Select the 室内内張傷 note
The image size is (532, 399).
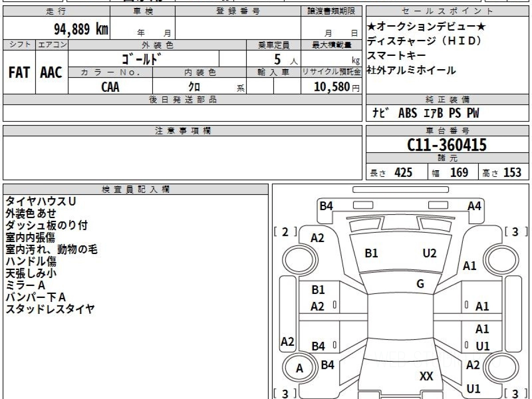[x=31, y=237]
